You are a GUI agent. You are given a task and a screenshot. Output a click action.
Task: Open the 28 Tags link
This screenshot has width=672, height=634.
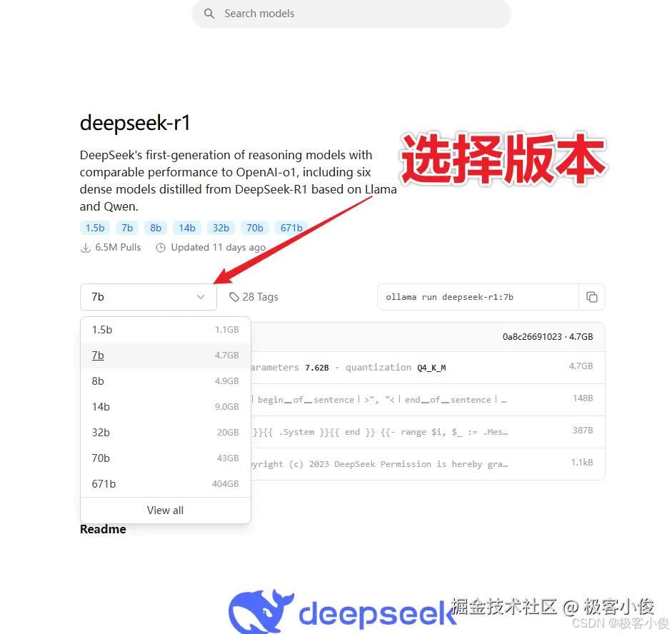(254, 297)
